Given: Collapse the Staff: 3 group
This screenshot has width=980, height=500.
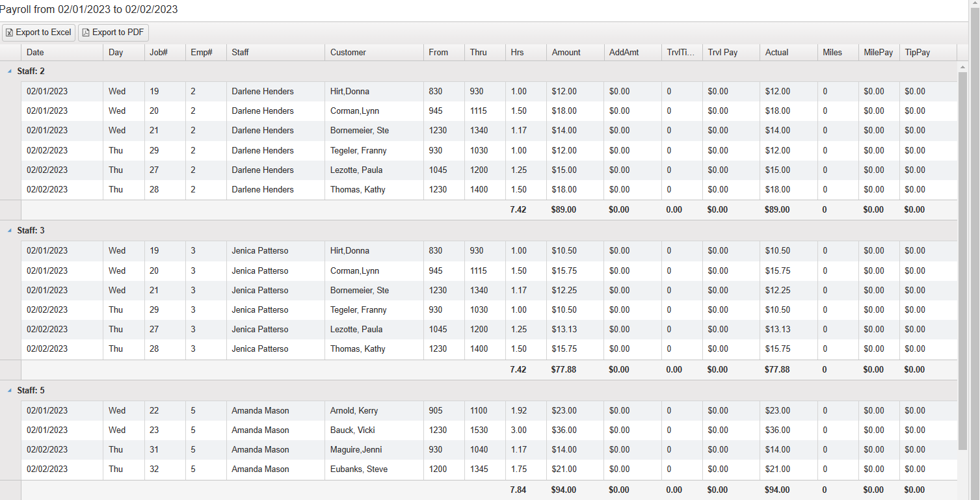Looking at the screenshot, I should coord(10,231).
